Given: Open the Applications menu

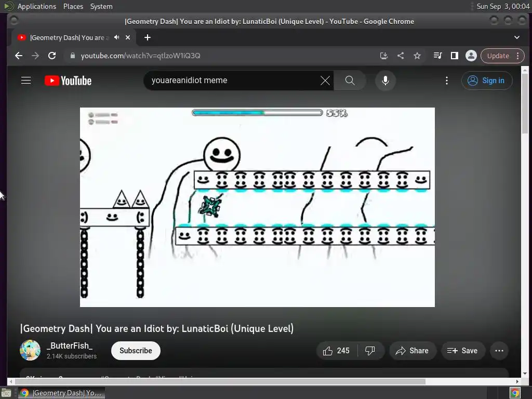Looking at the screenshot, I should [37, 6].
